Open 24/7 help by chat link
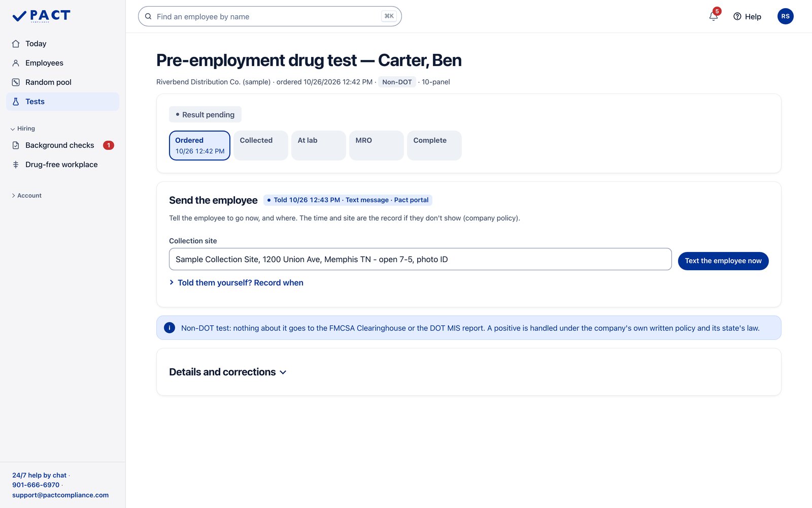 40,475
